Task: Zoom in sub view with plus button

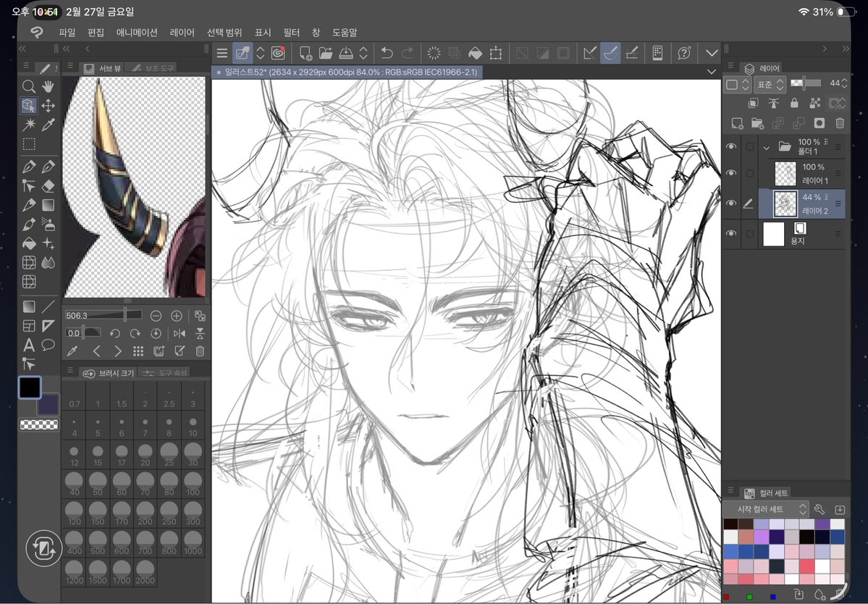Action: (177, 316)
